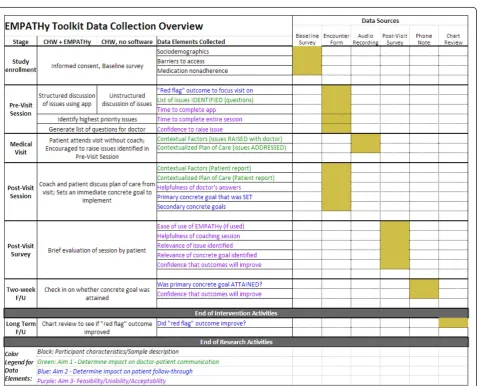Screen dimensions: 478x386
Task: Click Check in on whether concrete goal attained
Action: [97, 293]
